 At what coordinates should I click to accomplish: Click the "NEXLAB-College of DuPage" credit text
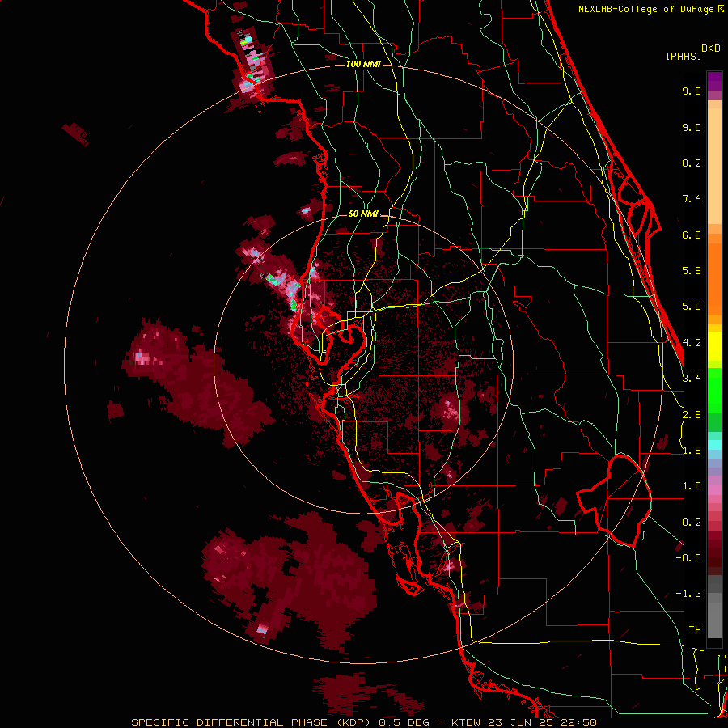[x=645, y=9]
